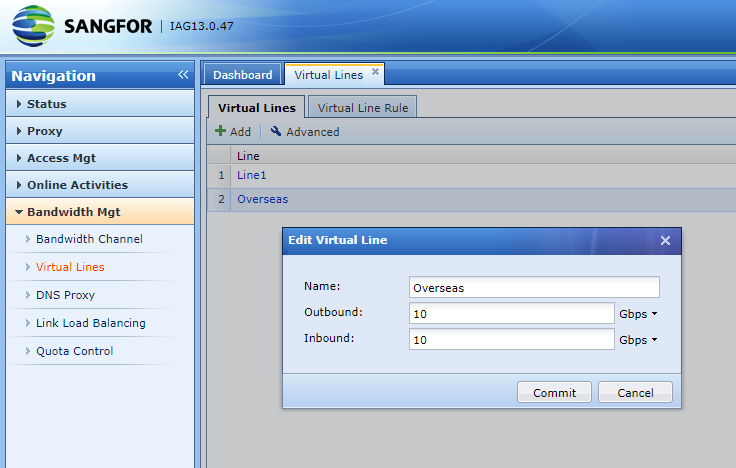Switch to the Dashboard tab
The image size is (736, 468).
click(243, 75)
